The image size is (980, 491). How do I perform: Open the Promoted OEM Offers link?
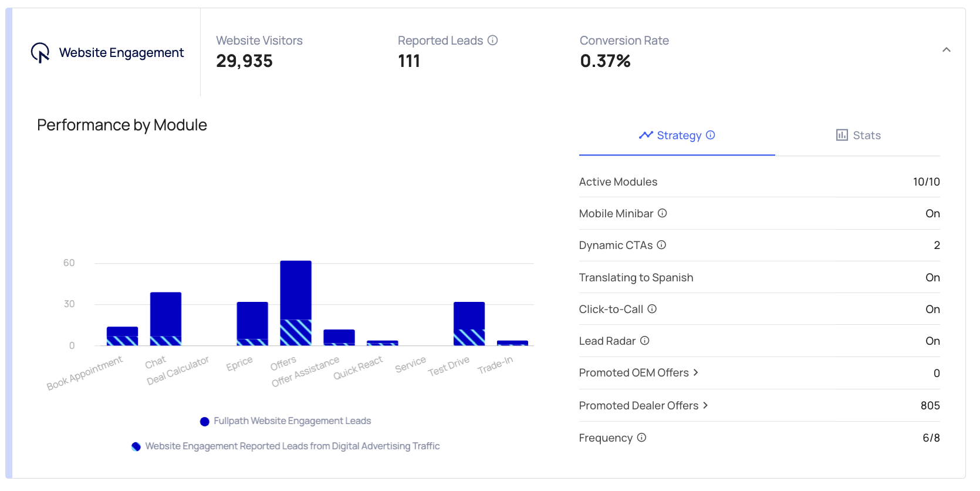(634, 373)
